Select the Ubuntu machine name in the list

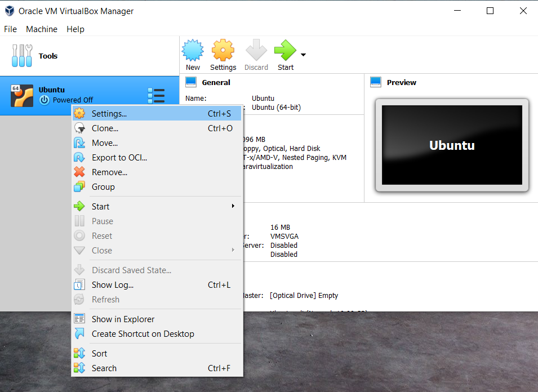tap(51, 90)
